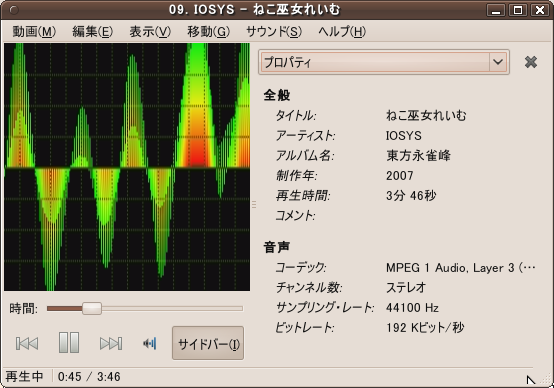Click the 時間 seek slider handle
The width and height of the screenshot is (554, 388).
[x=92, y=308]
